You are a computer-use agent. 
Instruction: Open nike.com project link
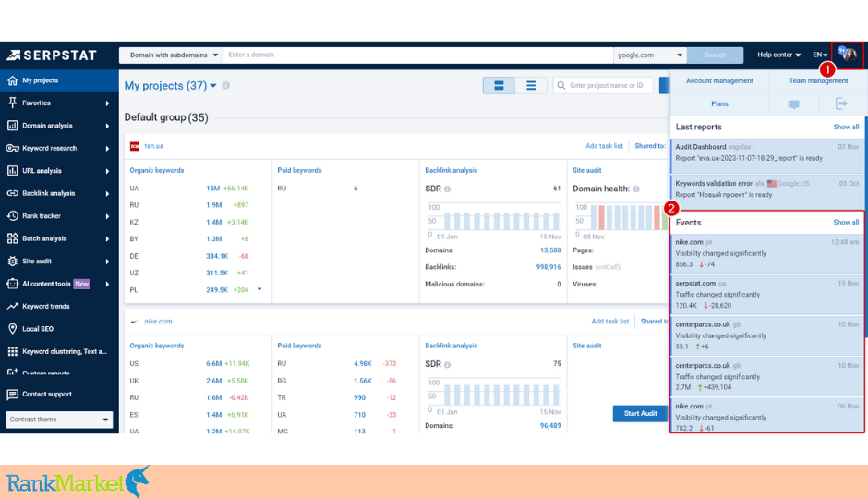pos(158,322)
